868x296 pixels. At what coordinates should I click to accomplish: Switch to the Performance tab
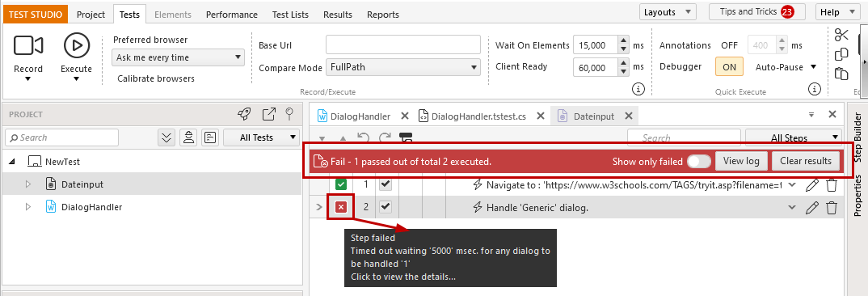tap(231, 15)
